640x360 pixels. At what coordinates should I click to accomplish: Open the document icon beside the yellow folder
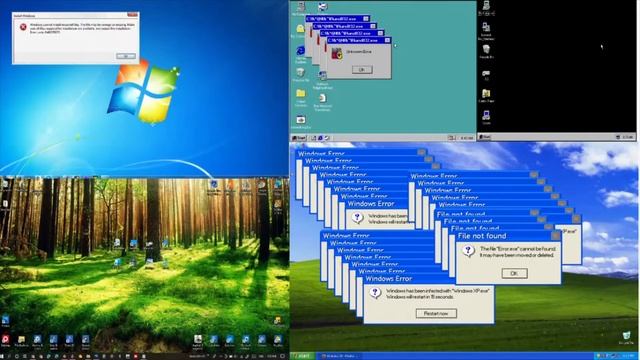click(x=322, y=98)
